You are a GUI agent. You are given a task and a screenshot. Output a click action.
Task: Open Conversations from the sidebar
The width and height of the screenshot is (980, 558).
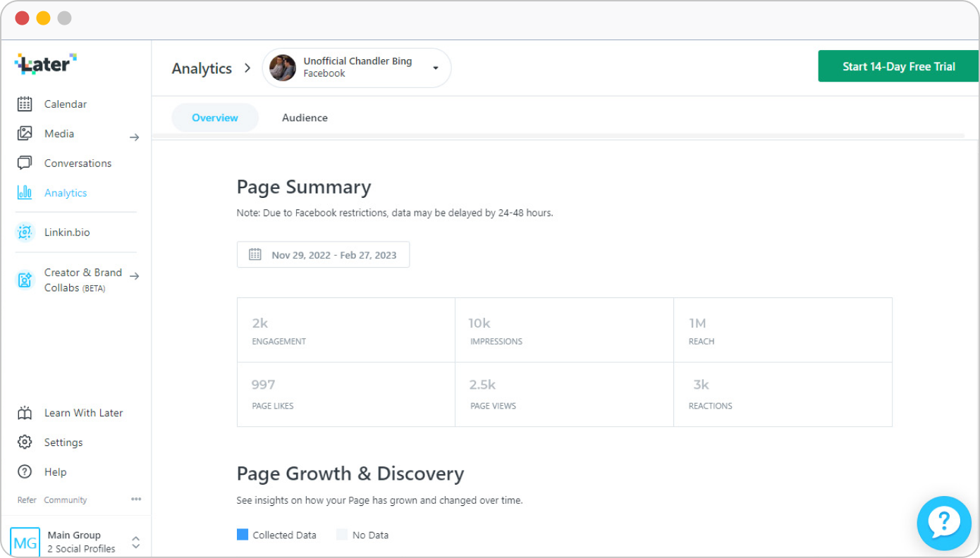tap(78, 163)
